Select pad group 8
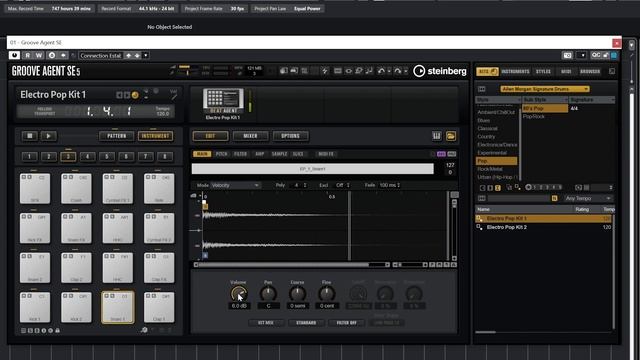 (165, 156)
